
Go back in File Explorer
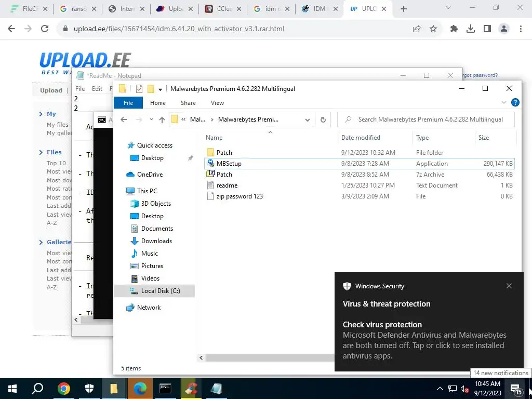pos(124,119)
